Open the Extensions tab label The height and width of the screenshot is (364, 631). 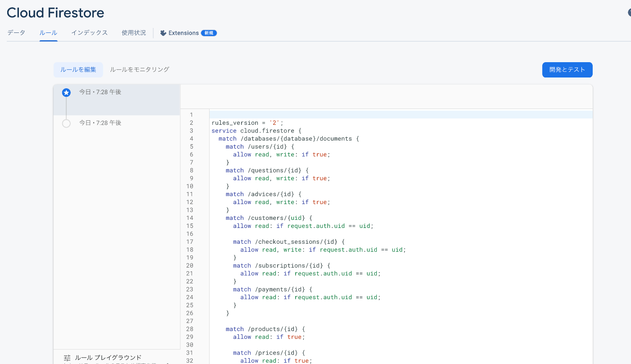(183, 33)
